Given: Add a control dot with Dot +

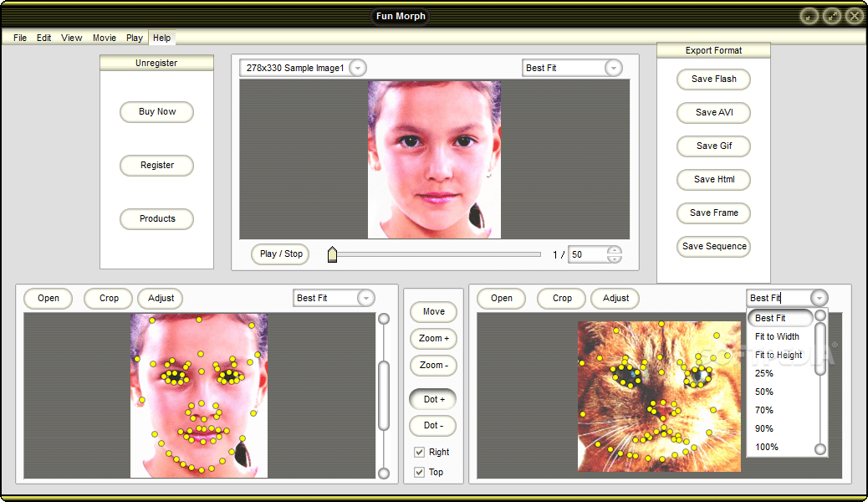Looking at the screenshot, I should point(432,399).
